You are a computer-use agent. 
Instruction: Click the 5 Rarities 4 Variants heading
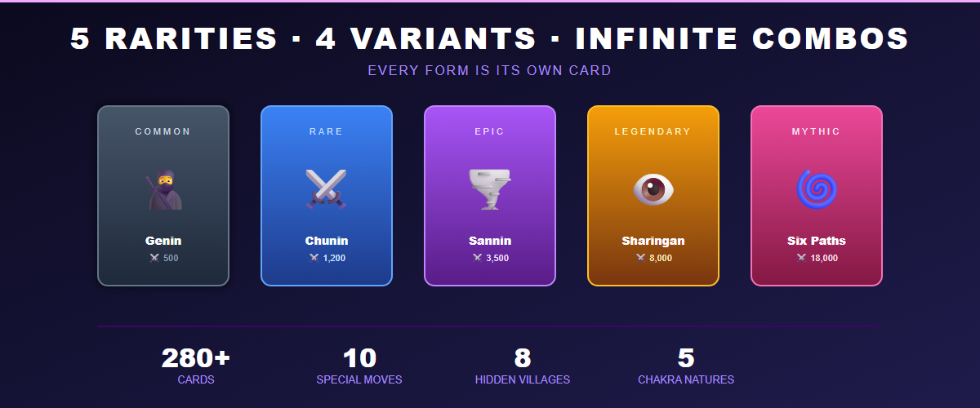pos(490,38)
